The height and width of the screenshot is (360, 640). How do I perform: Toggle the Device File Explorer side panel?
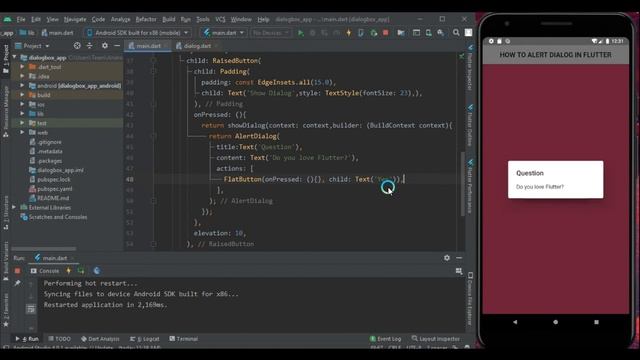click(x=470, y=299)
